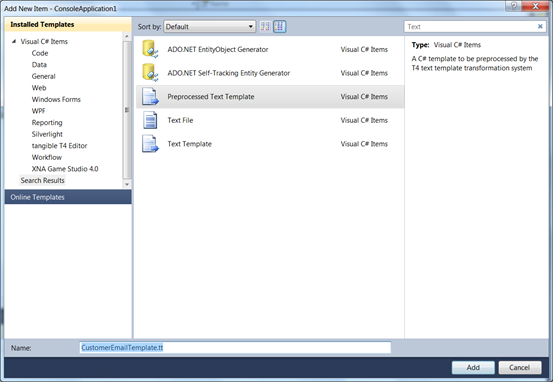Click Visual C# Items type in Text File row
553x382 pixels.
point(364,120)
